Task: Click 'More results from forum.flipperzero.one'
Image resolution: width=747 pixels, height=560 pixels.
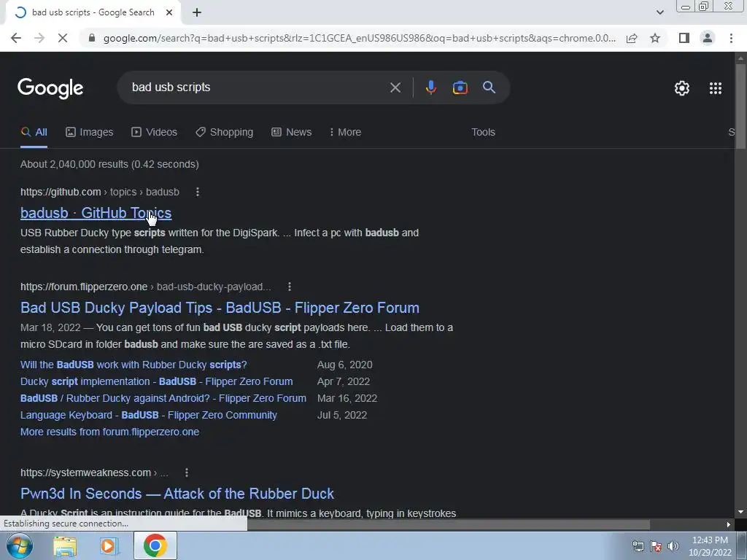Action: [109, 432]
